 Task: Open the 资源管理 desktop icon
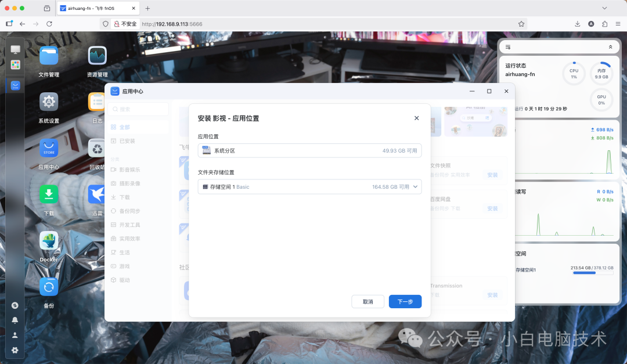pos(97,56)
